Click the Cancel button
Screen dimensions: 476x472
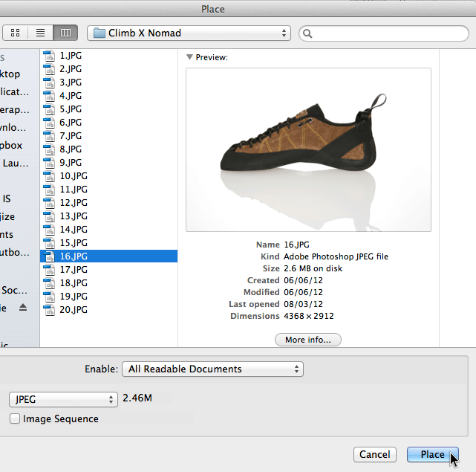[x=374, y=454]
